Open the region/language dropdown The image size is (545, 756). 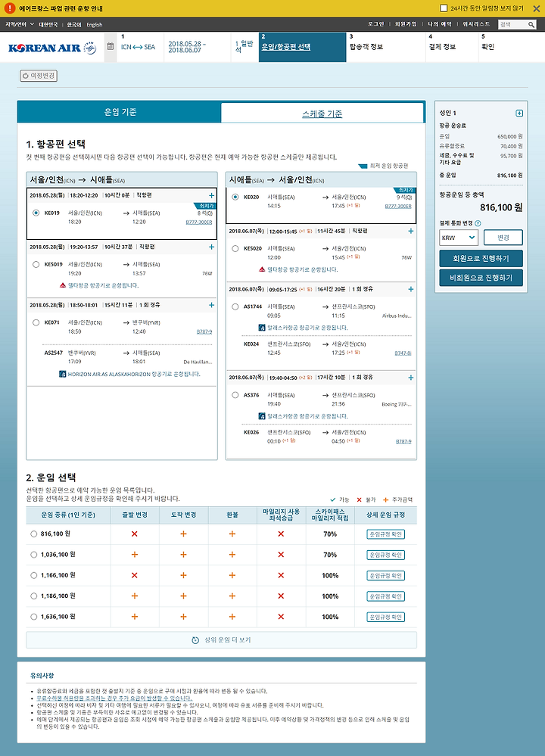pyautogui.click(x=19, y=24)
